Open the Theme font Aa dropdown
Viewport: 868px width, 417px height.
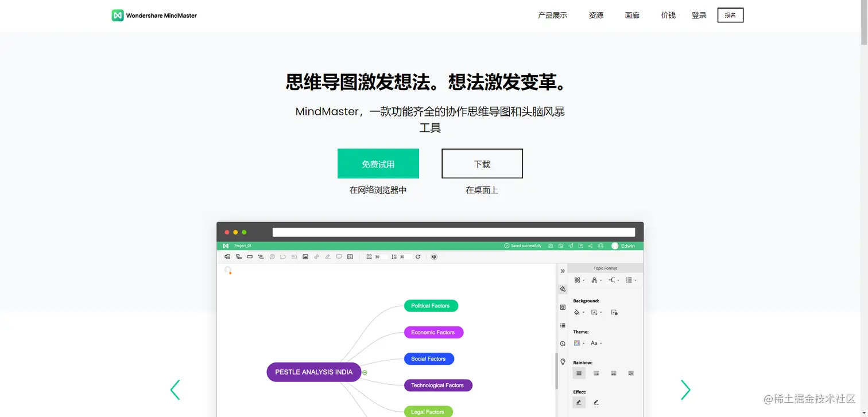click(596, 343)
